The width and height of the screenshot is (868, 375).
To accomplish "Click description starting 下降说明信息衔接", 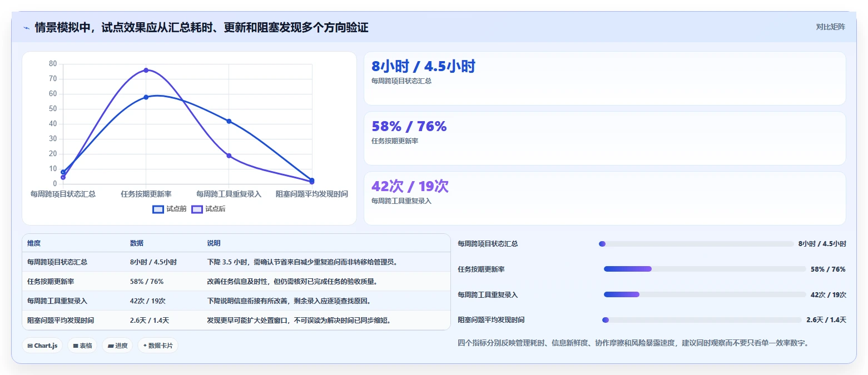I will 289,301.
